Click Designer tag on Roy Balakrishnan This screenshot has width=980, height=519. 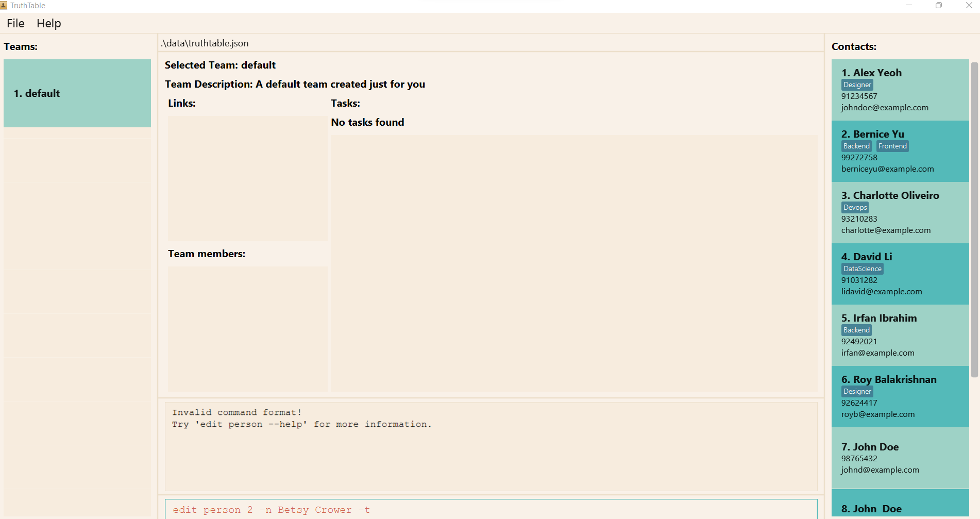click(x=857, y=392)
